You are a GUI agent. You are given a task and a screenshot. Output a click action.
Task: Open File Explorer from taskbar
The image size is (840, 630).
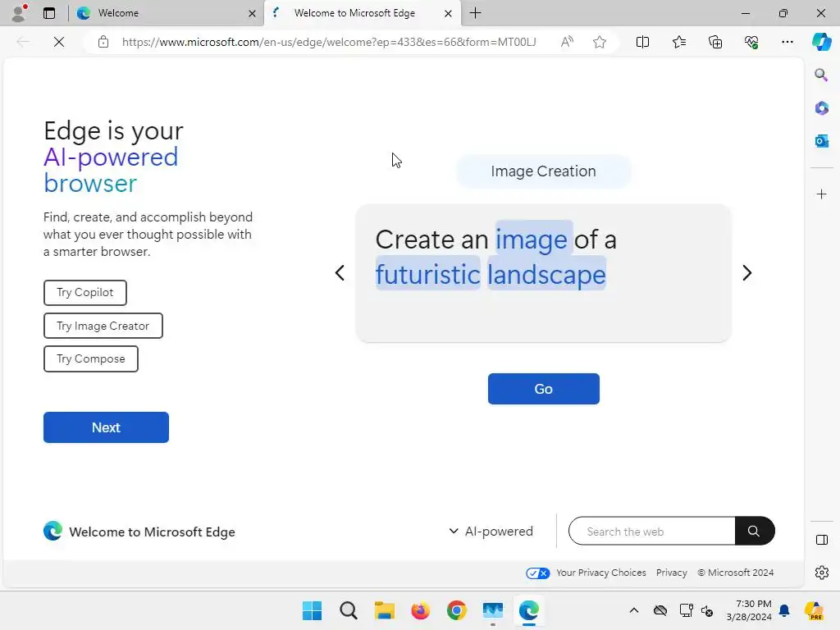click(x=384, y=610)
